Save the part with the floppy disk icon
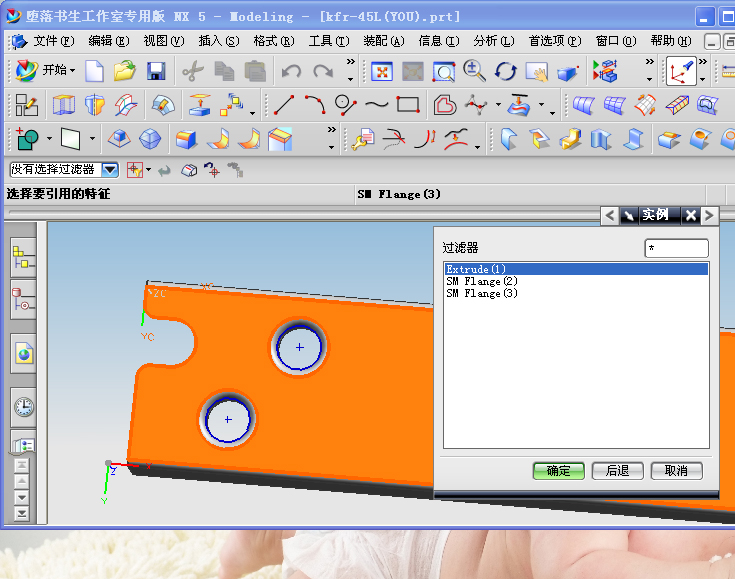The image size is (735, 579). (156, 71)
